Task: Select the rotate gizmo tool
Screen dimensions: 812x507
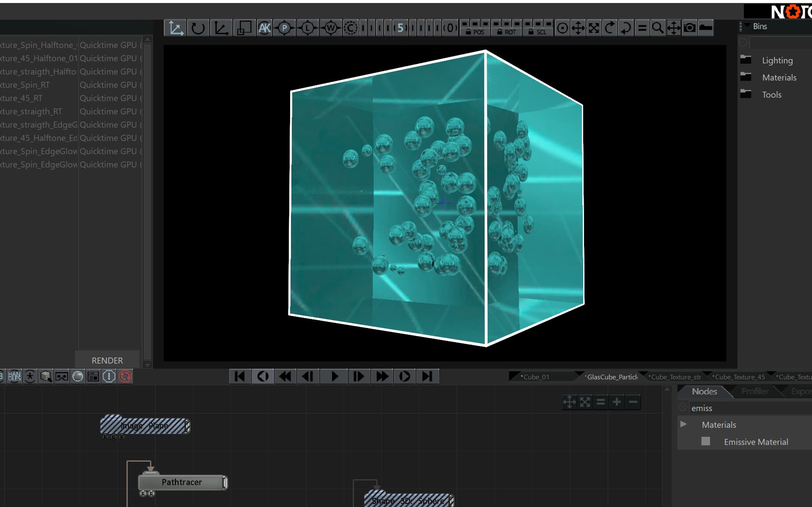Action: coord(198,28)
